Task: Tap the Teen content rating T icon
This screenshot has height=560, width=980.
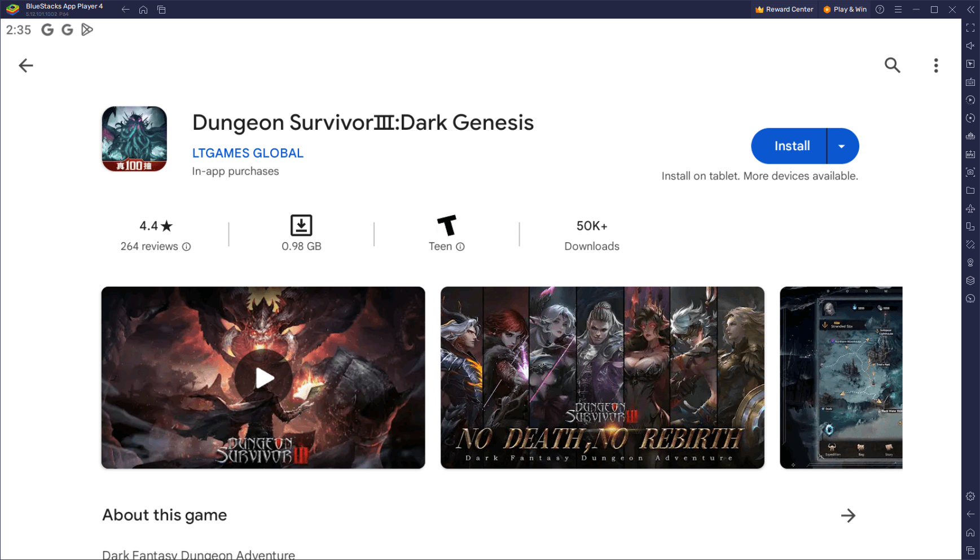Action: click(447, 225)
